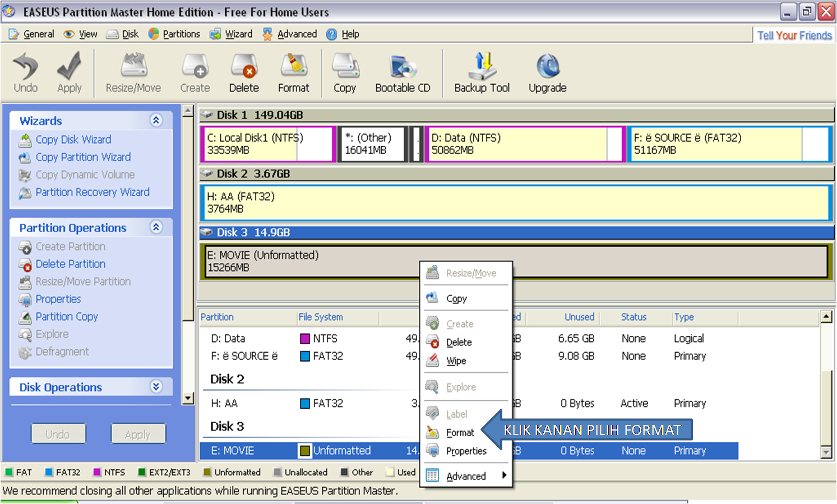Choose Copy from the context menu
Screen dimensions: 837x504
(466, 299)
